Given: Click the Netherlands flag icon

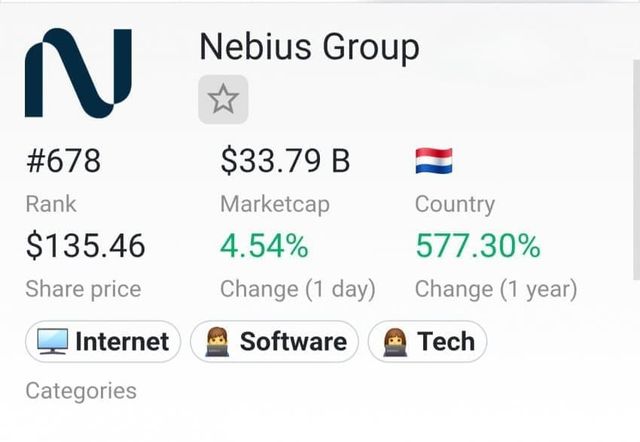Looking at the screenshot, I should [x=433, y=160].
